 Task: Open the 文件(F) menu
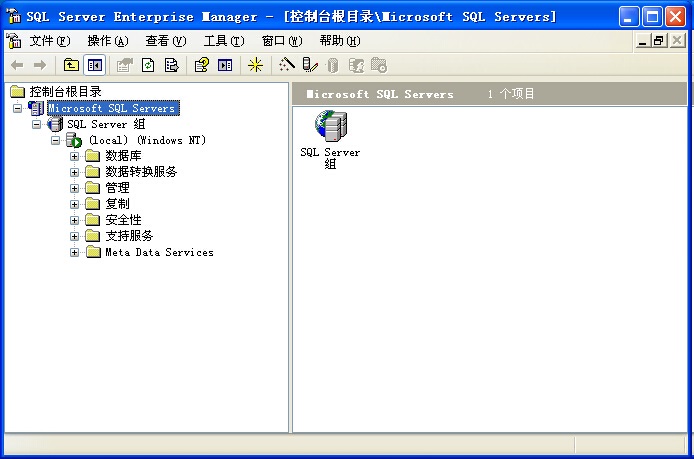50,41
